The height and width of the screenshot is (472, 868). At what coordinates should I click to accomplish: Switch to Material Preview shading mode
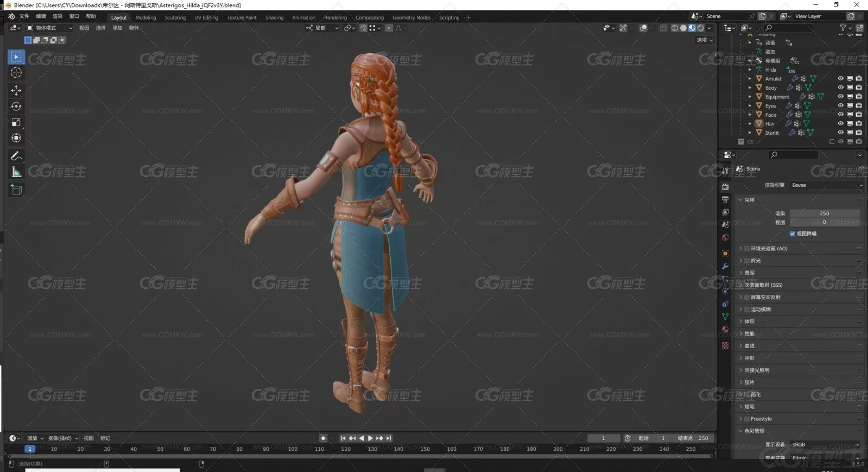692,28
